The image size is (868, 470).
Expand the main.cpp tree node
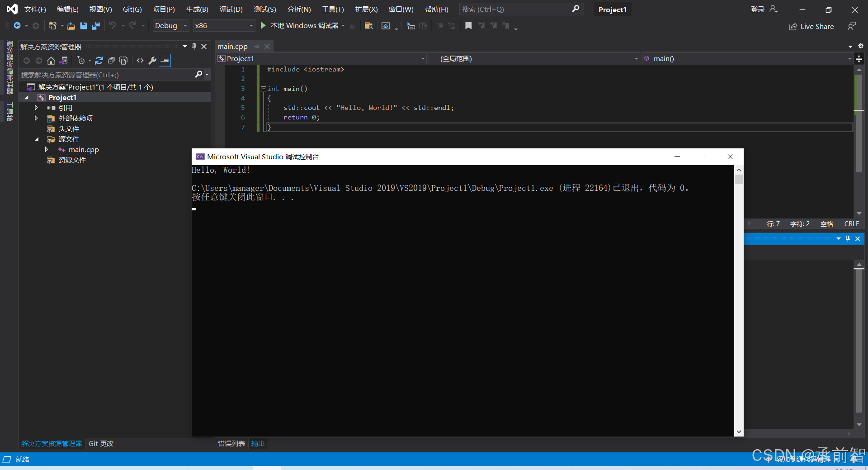[x=46, y=149]
